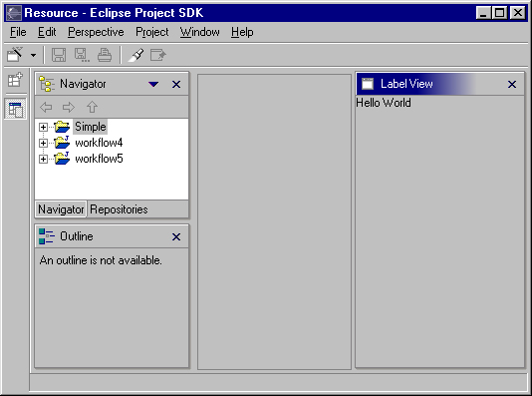Click the Save toolbar icon
The height and width of the screenshot is (396, 532).
[x=59, y=55]
